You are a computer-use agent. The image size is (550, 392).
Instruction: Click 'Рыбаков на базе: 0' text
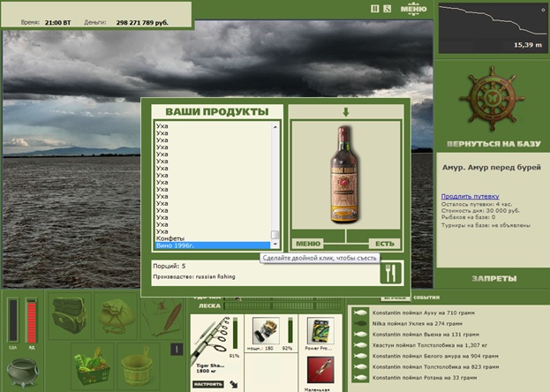tap(468, 217)
